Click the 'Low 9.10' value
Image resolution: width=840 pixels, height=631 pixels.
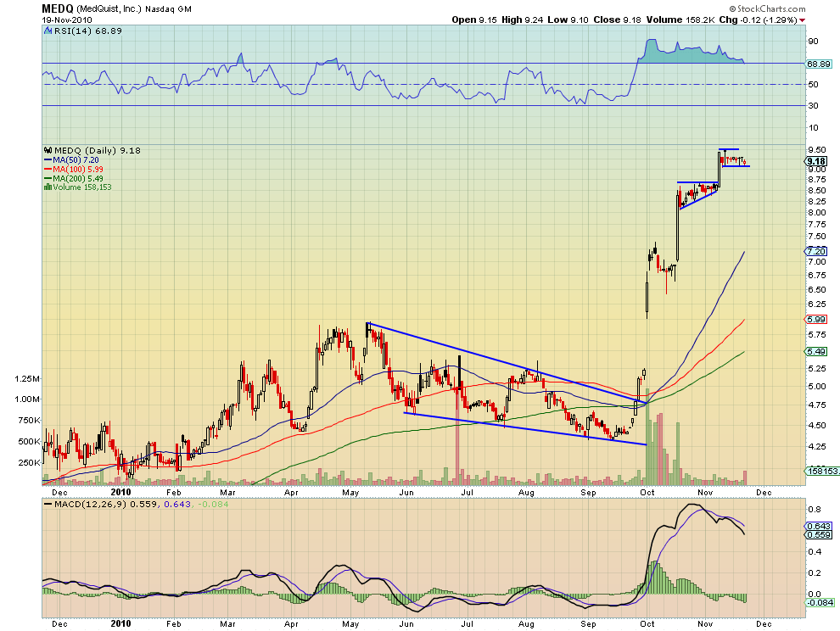568,20
